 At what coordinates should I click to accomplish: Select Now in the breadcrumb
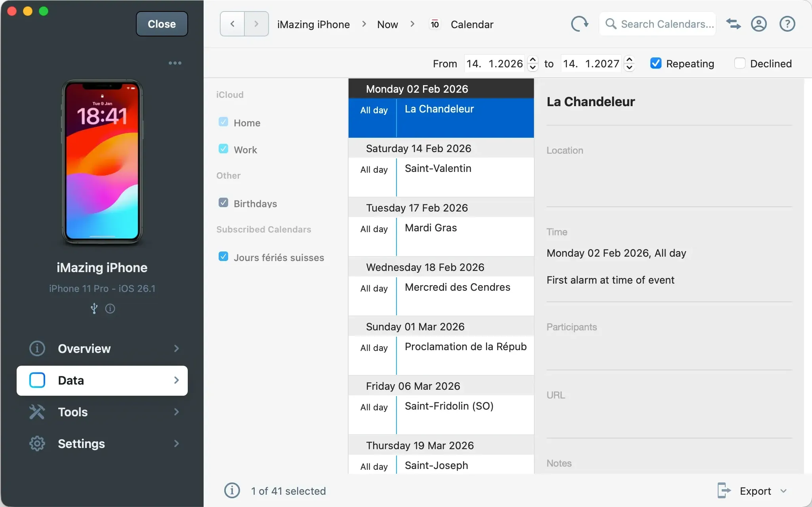coord(387,24)
